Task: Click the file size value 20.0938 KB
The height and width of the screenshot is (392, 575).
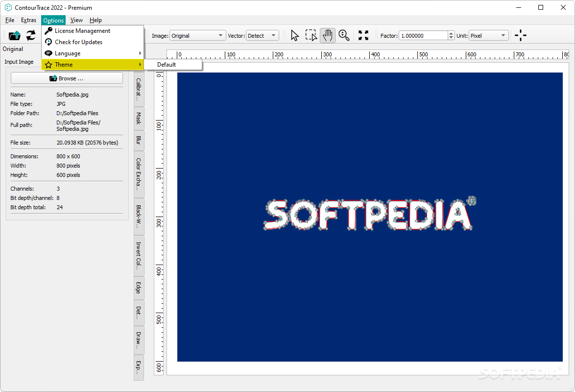Action: tap(87, 143)
